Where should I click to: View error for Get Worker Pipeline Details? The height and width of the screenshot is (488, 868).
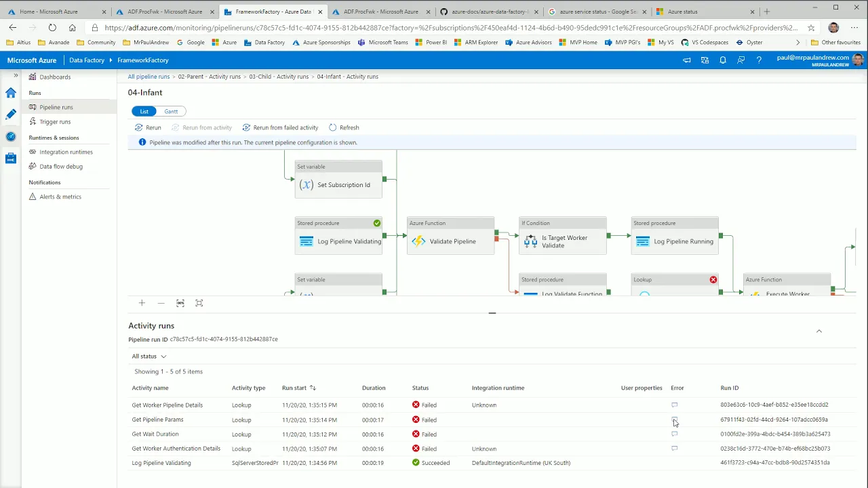point(674,405)
